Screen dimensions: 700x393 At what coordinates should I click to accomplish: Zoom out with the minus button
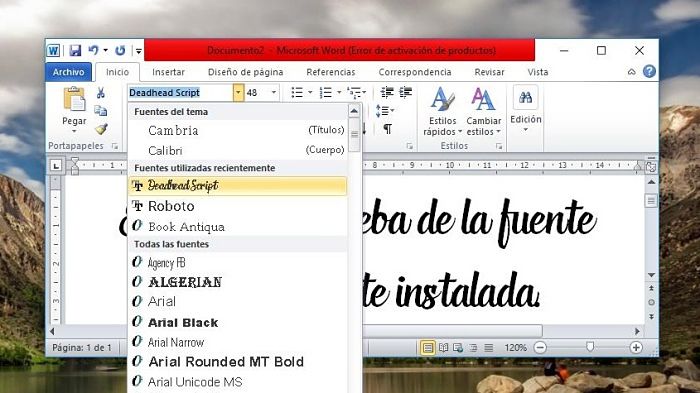tap(540, 347)
